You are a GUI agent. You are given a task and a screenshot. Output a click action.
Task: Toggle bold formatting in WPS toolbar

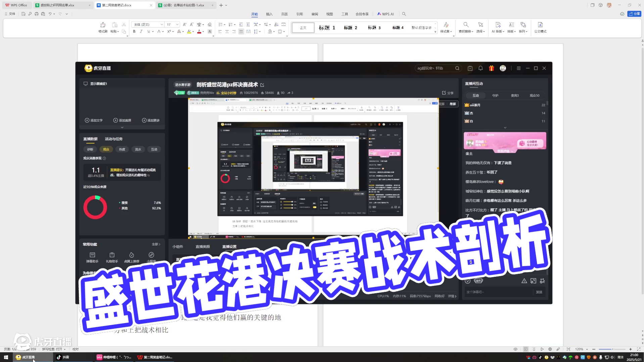(134, 32)
